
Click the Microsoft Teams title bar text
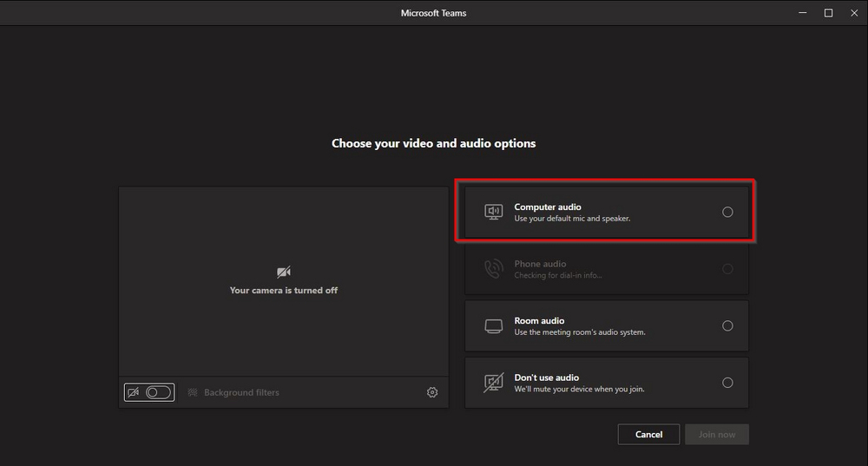point(433,13)
